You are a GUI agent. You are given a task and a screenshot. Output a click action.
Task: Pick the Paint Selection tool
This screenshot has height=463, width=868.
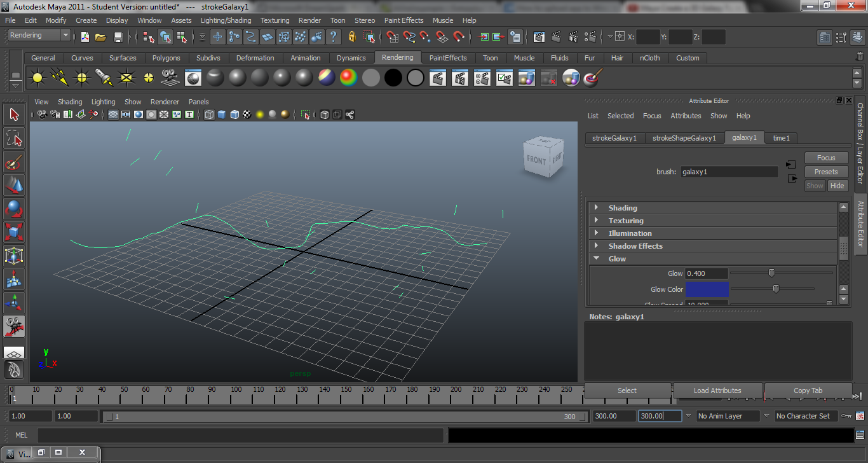point(14,162)
